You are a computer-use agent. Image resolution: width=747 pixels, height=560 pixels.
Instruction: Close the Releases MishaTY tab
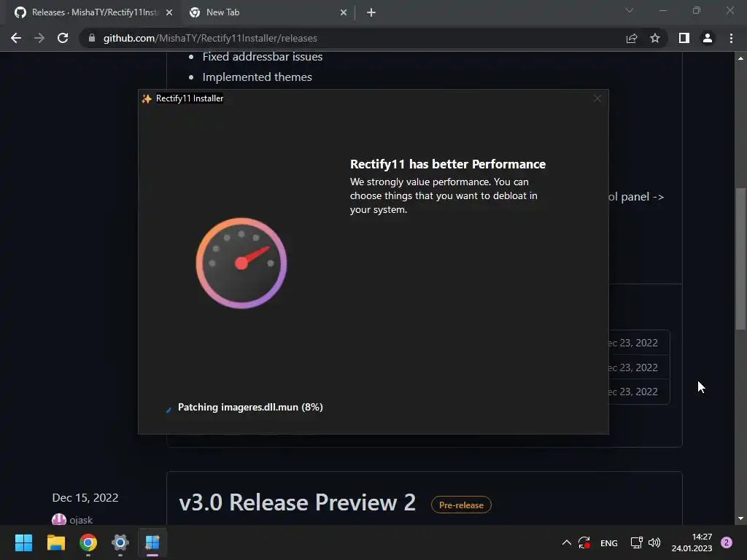click(169, 12)
